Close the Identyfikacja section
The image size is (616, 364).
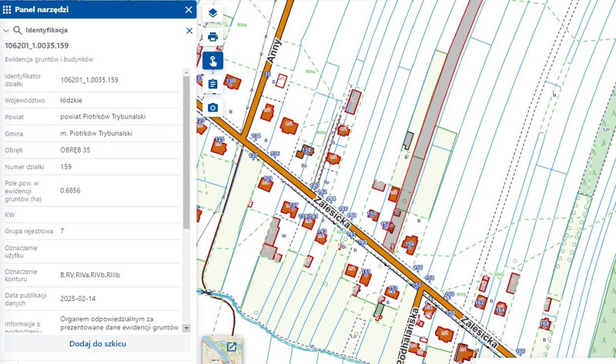click(189, 31)
